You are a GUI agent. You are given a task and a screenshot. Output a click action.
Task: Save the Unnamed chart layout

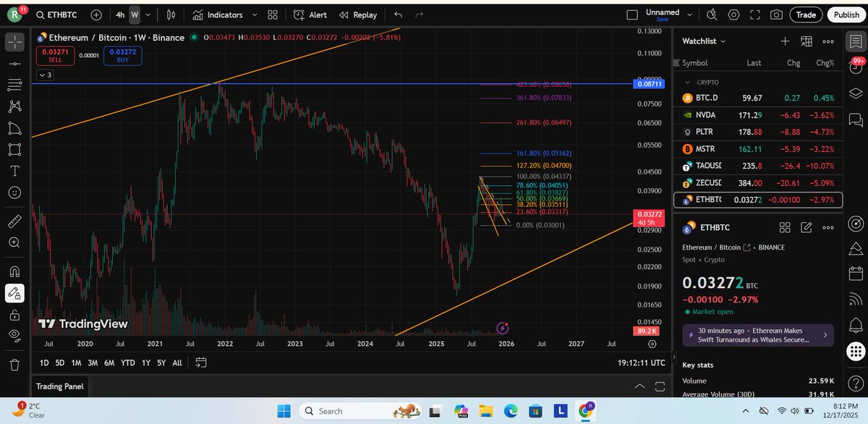click(663, 20)
